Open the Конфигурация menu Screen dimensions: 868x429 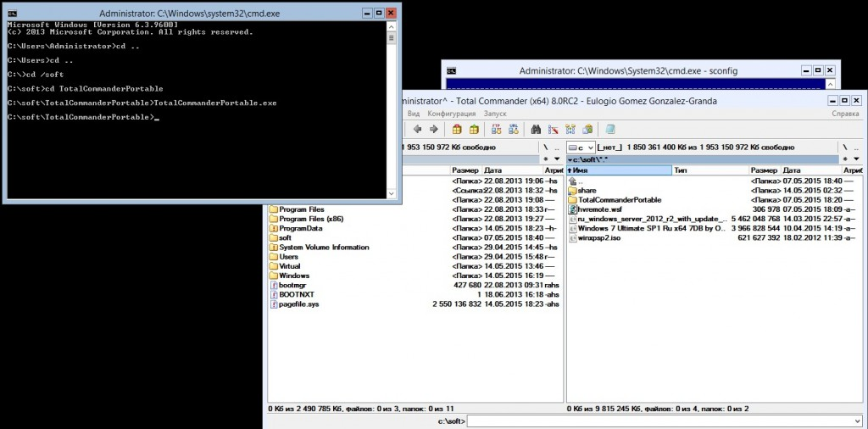pos(451,114)
